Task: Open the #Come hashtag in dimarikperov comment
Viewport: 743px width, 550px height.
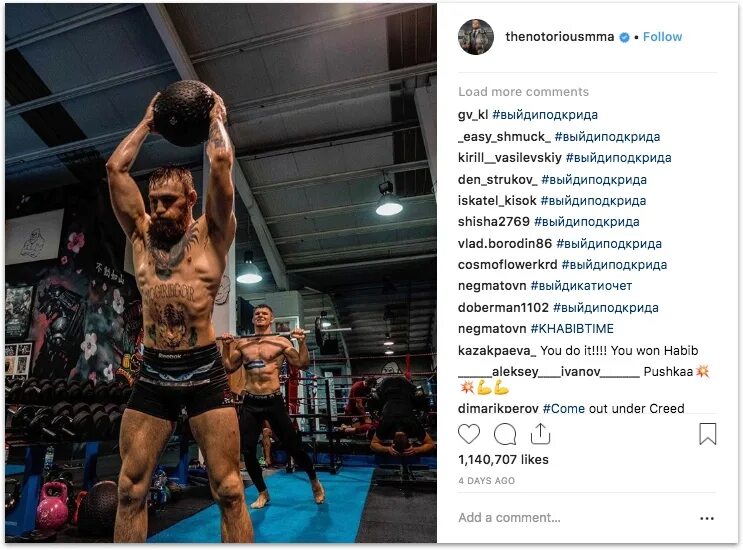Action: coord(564,408)
